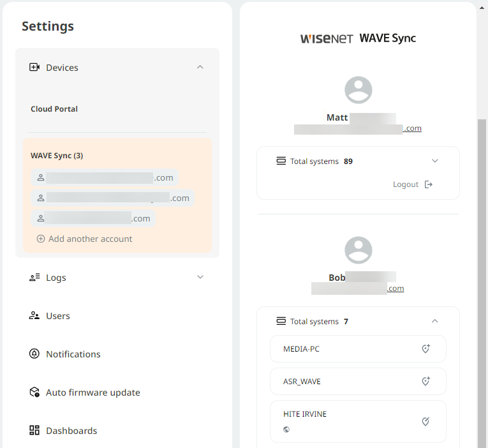
Task: Click the add-location icon for MEDIA-PC
Action: click(425, 348)
